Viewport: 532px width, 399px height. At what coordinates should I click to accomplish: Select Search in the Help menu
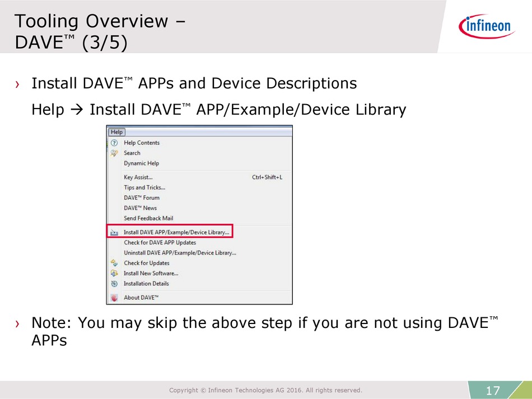(132, 153)
